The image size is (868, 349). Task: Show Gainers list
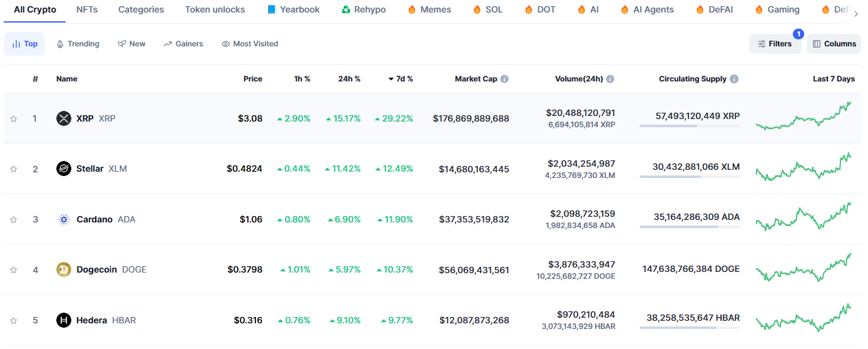click(x=183, y=44)
